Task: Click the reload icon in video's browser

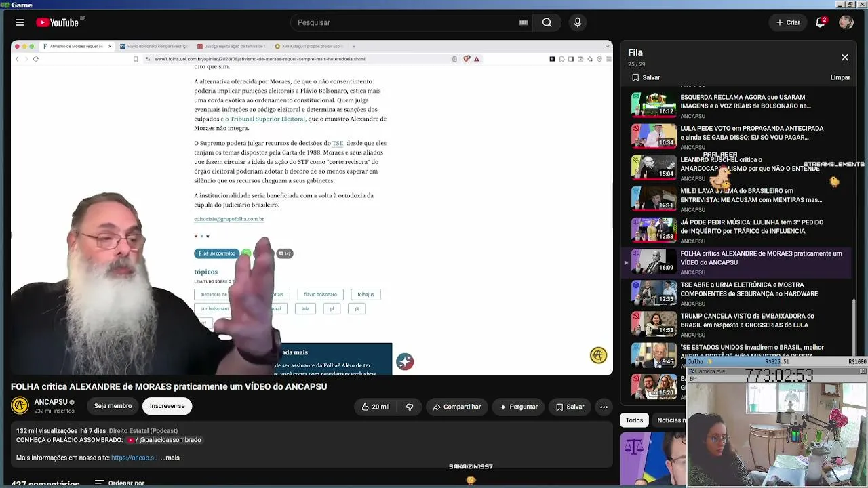Action: (x=36, y=59)
